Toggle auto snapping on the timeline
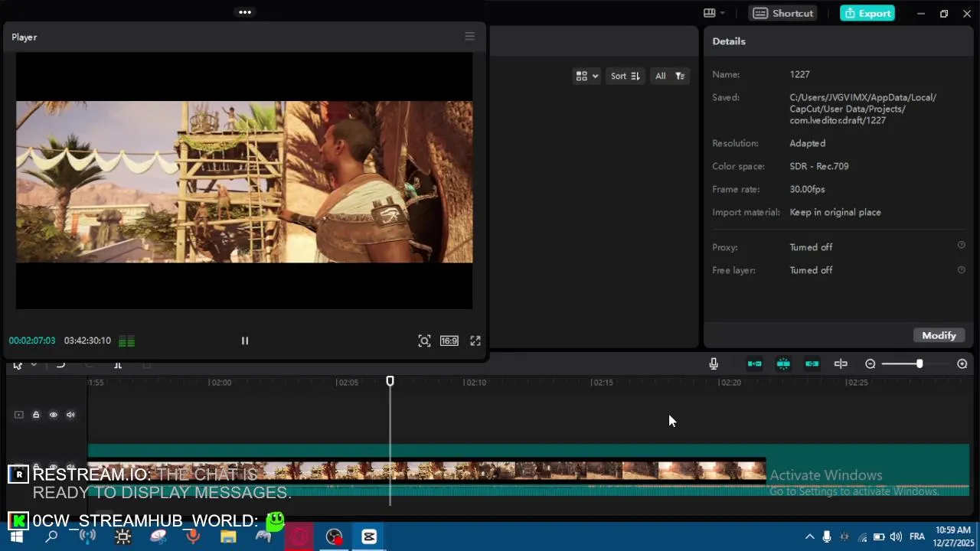980x551 pixels. click(783, 364)
